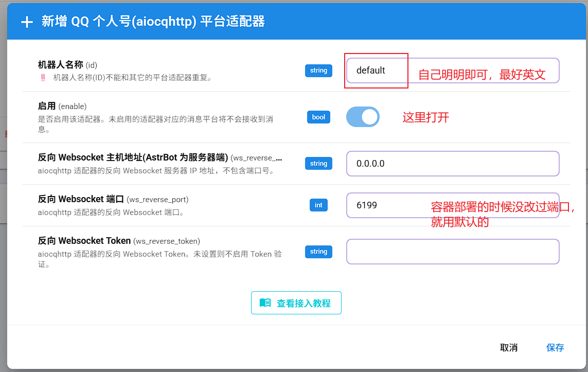This screenshot has height=372, width=588.
Task: Click the bool badge for enable row
Action: click(x=318, y=117)
